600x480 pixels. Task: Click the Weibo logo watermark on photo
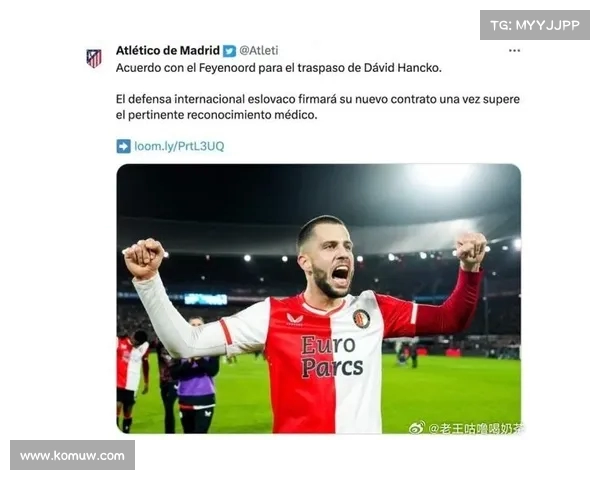click(416, 428)
